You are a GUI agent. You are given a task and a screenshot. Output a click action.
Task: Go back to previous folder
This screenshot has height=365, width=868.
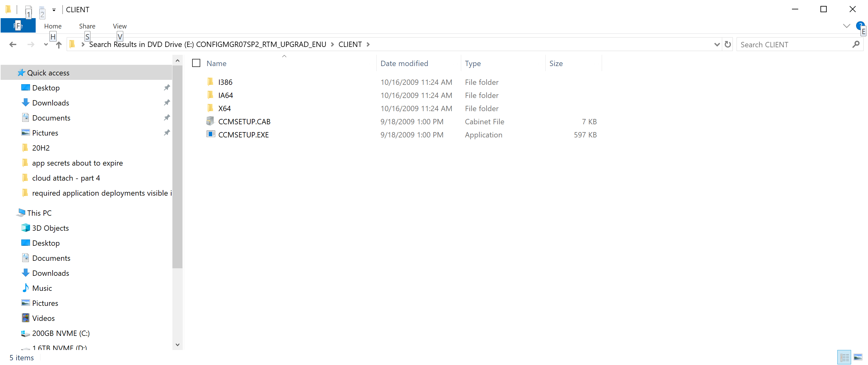13,44
